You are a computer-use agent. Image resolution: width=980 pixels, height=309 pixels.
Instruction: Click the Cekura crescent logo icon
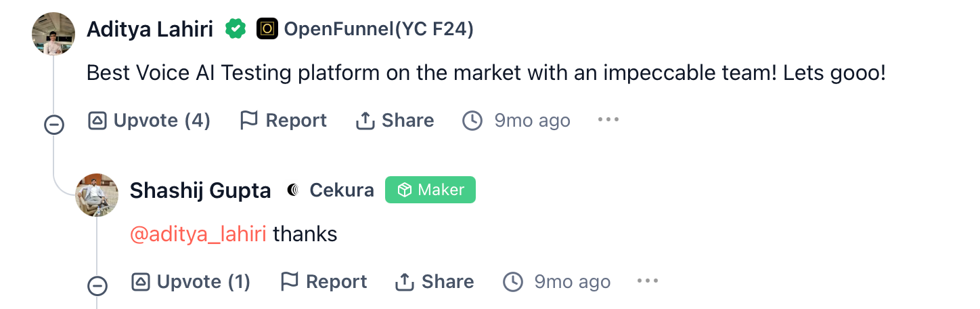[x=293, y=190]
